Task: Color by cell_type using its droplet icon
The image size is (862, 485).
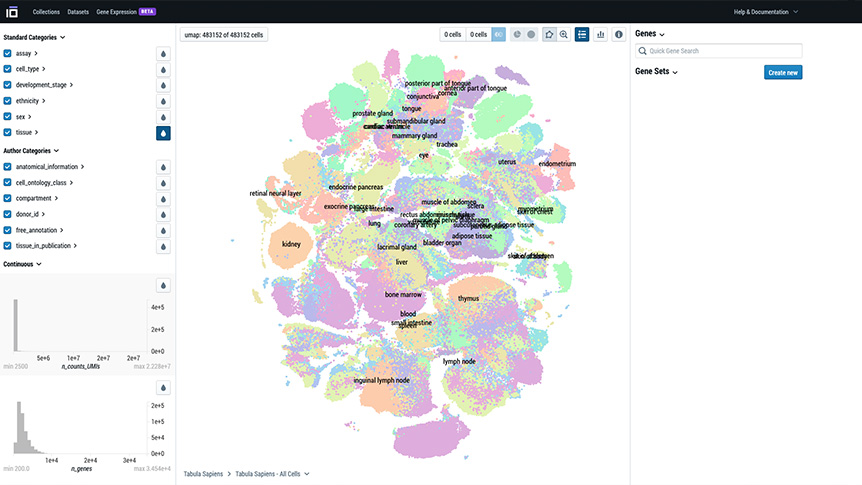Action: (x=163, y=70)
